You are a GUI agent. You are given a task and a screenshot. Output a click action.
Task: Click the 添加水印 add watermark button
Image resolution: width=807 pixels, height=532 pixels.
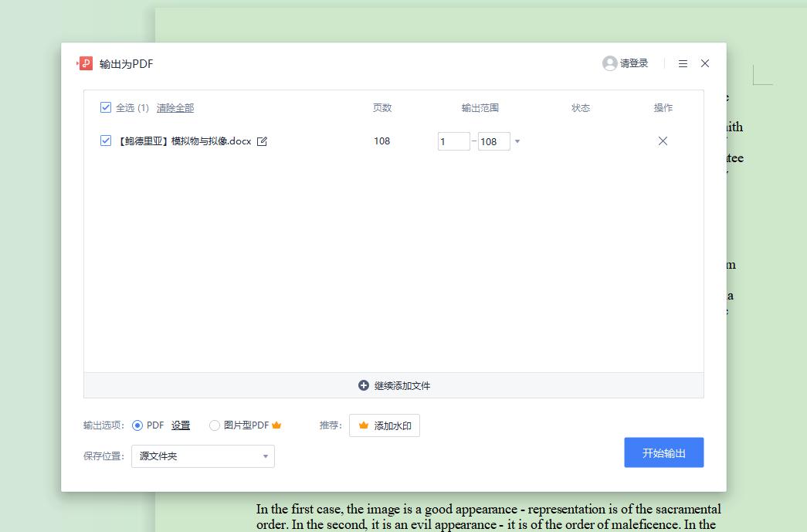[x=385, y=425]
